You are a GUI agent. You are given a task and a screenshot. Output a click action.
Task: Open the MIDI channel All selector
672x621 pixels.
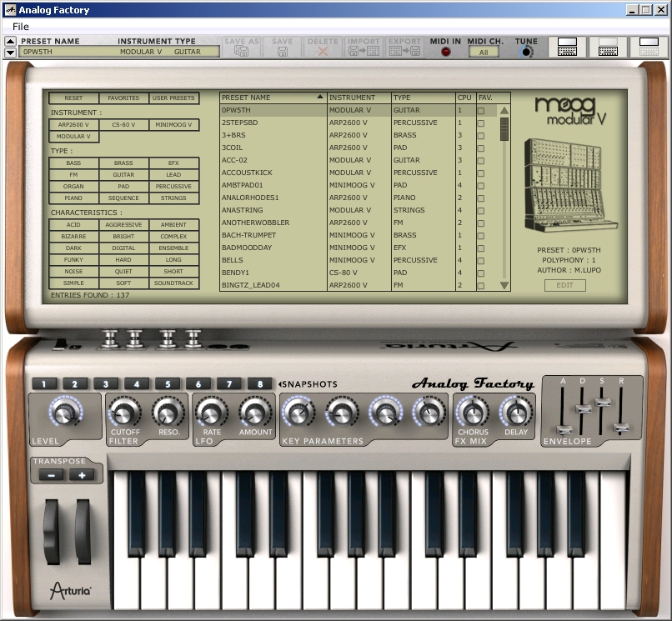(484, 53)
